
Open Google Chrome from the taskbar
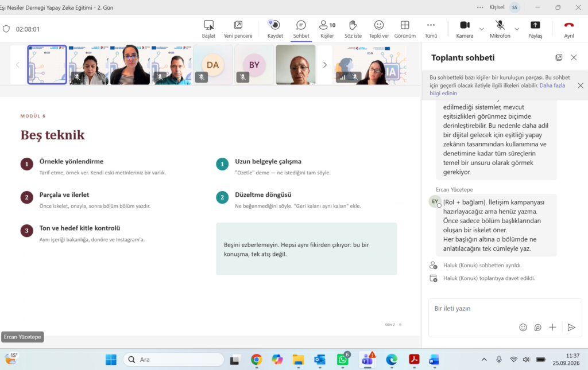pos(257,360)
